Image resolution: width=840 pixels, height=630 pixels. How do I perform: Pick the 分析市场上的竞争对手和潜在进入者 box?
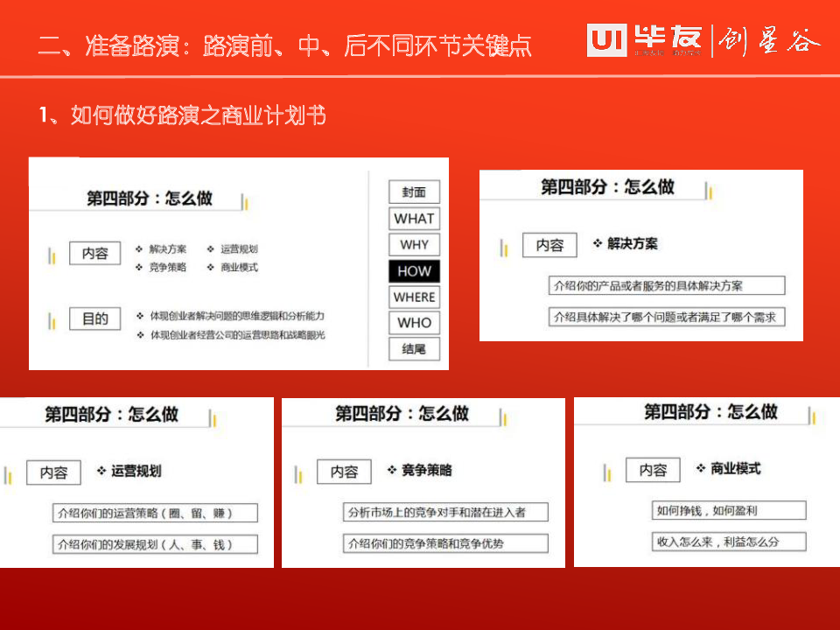(x=445, y=513)
